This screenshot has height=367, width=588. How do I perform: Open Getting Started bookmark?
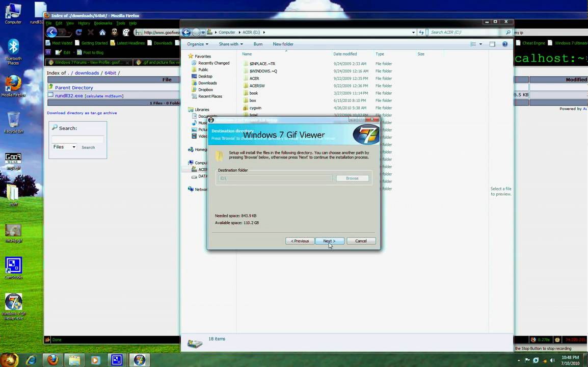(x=91, y=43)
